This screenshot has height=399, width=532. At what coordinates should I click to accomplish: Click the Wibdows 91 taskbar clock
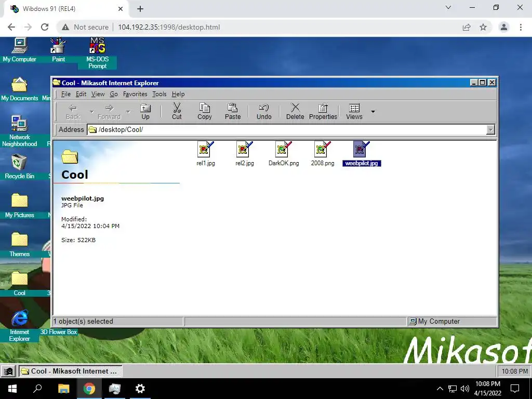[x=514, y=371]
